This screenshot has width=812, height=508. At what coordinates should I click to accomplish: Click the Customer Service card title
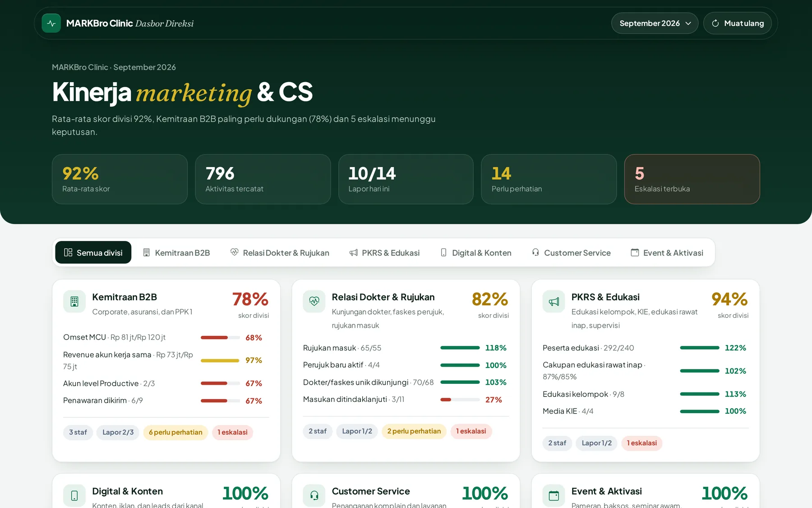tap(371, 491)
